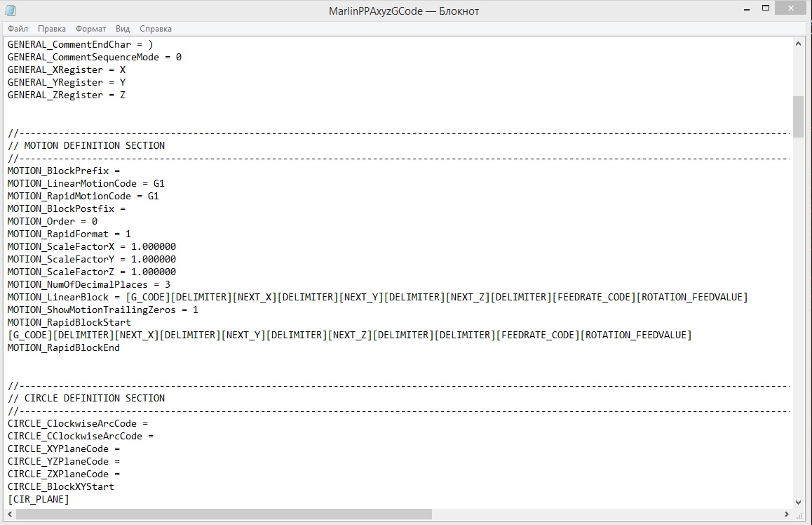Click the line MOTION_ScaleFactorX = 1.000000
Screen dimensions: 812x525
[x=92, y=246]
